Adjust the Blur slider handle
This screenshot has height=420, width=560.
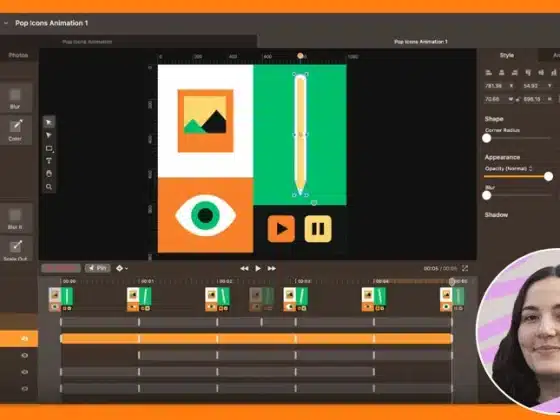pyautogui.click(x=486, y=195)
